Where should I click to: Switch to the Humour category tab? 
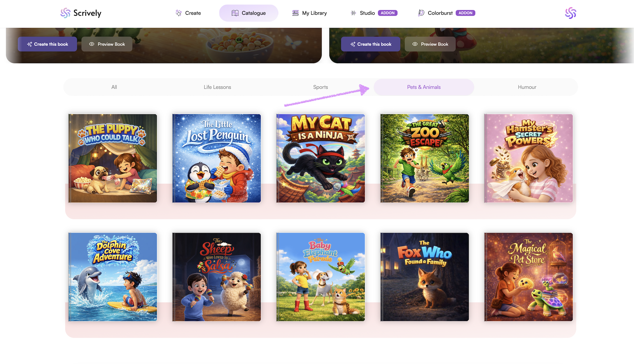point(527,87)
